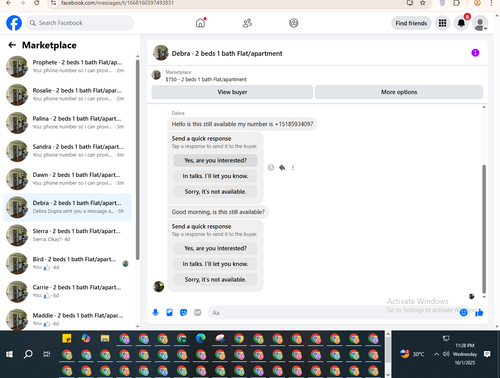Screen dimensions: 500x378
Task: Open the message's three-dot more menu
Action: coord(293,167)
